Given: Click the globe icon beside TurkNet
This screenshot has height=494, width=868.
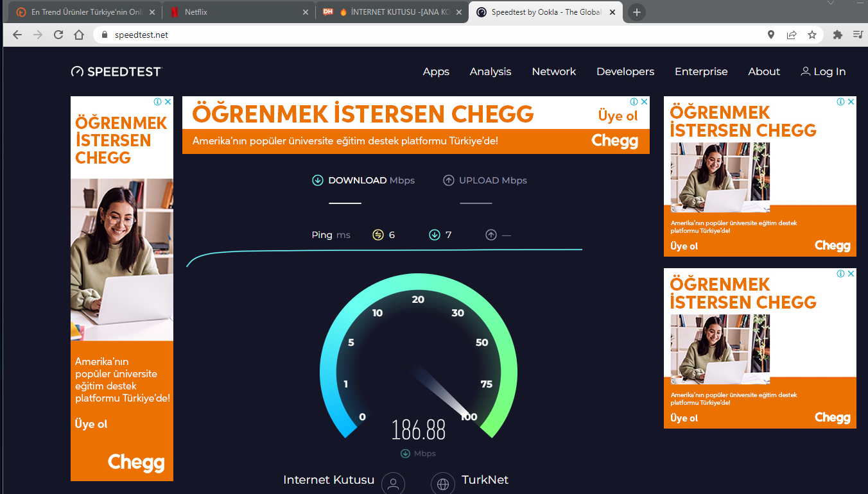Looking at the screenshot, I should point(442,483).
